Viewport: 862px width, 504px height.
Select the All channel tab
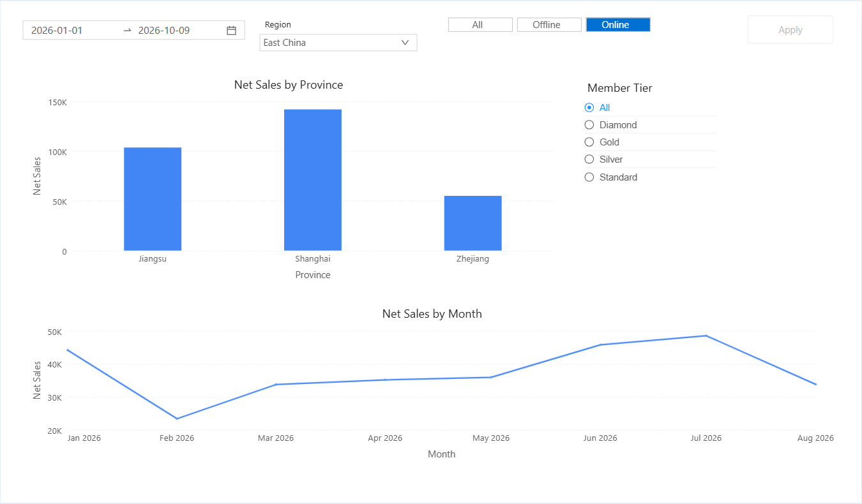tap(480, 25)
